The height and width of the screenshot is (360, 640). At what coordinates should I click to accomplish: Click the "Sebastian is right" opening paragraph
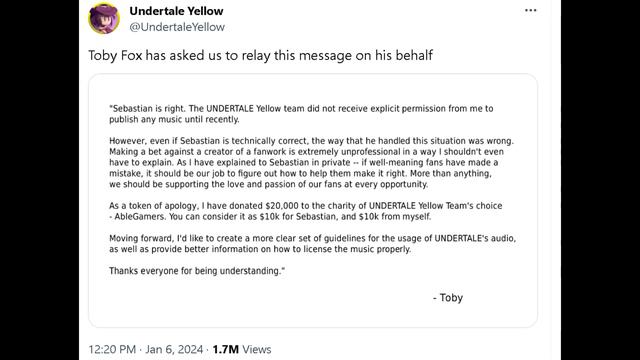pos(301,114)
